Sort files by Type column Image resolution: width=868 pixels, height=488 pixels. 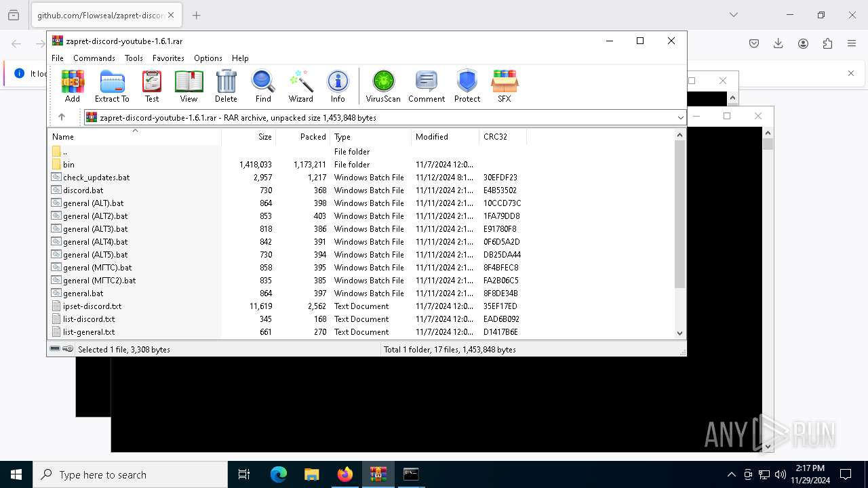tap(370, 136)
